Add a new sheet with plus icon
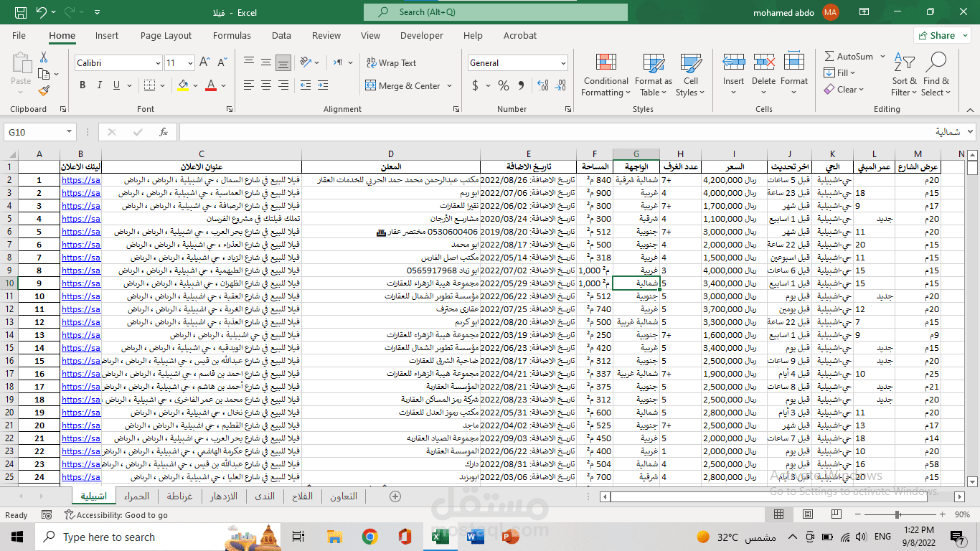This screenshot has width=980, height=551. point(395,496)
